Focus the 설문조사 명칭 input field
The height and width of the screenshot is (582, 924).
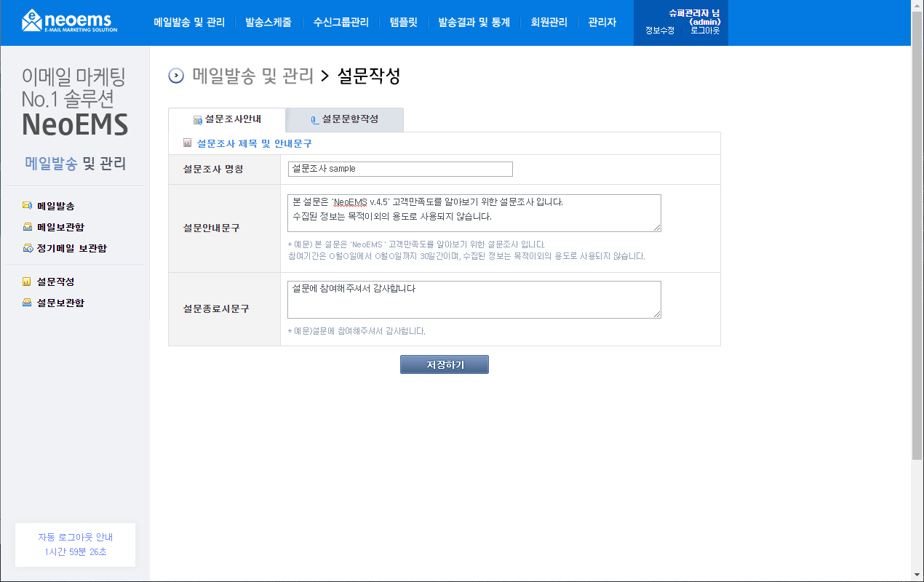(400, 169)
